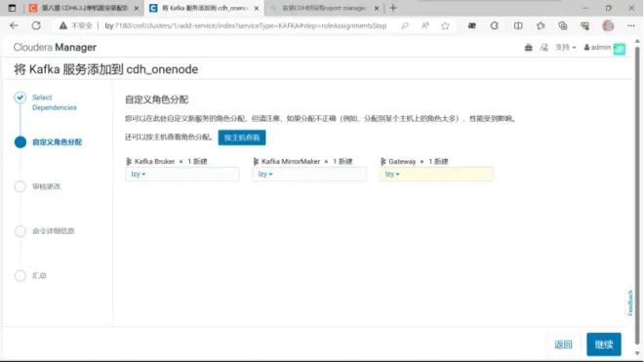
Task: Click the 审核更改 step text
Action: pyautogui.click(x=47, y=186)
